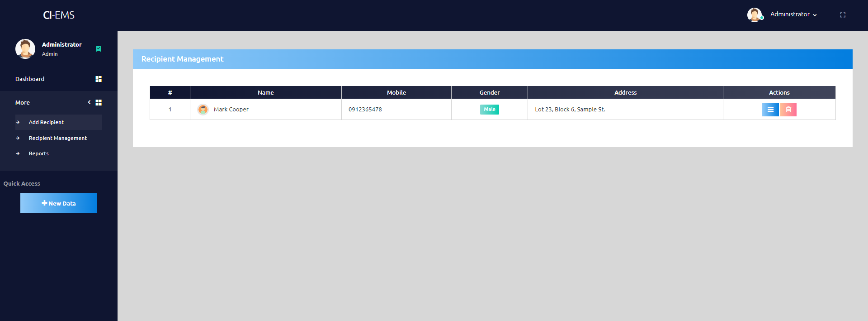Click the arrow icon beside Add Recipient
The height and width of the screenshot is (321, 868).
coord(18,122)
